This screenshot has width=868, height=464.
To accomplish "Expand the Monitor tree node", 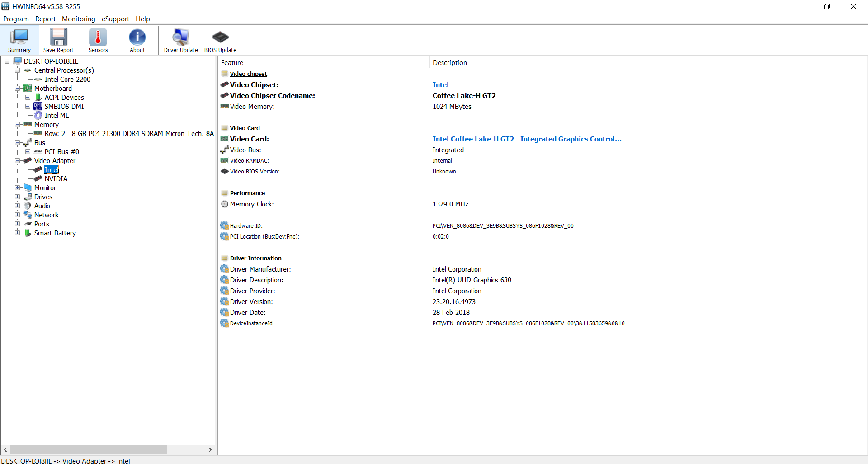I will [18, 187].
